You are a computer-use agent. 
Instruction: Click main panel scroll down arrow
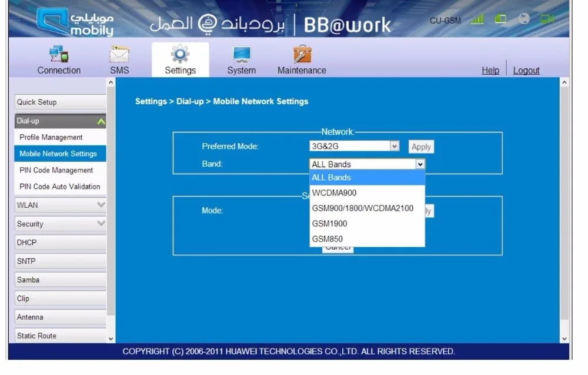(x=564, y=339)
